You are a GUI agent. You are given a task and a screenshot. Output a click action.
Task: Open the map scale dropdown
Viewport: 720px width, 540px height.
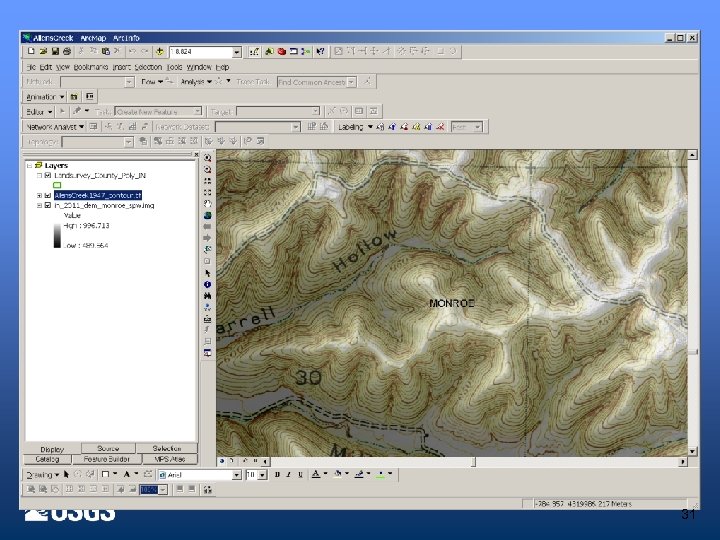pyautogui.click(x=237, y=52)
